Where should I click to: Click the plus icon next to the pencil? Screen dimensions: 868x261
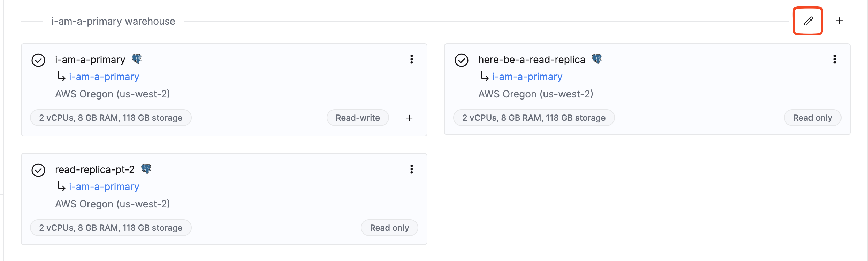tap(839, 21)
